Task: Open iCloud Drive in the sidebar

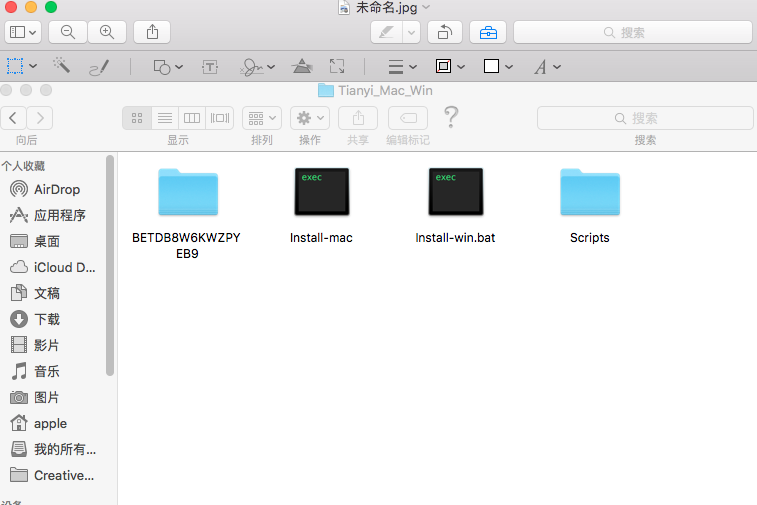Action: [53, 267]
